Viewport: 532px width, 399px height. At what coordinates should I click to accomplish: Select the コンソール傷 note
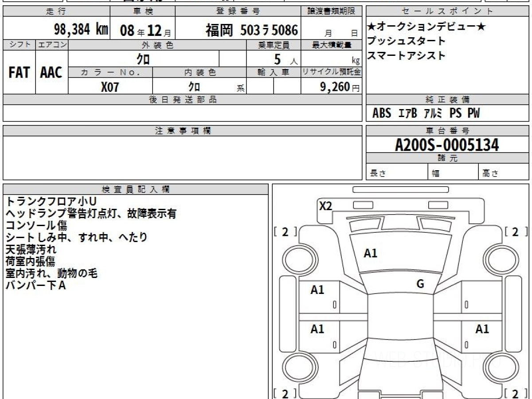click(36, 226)
